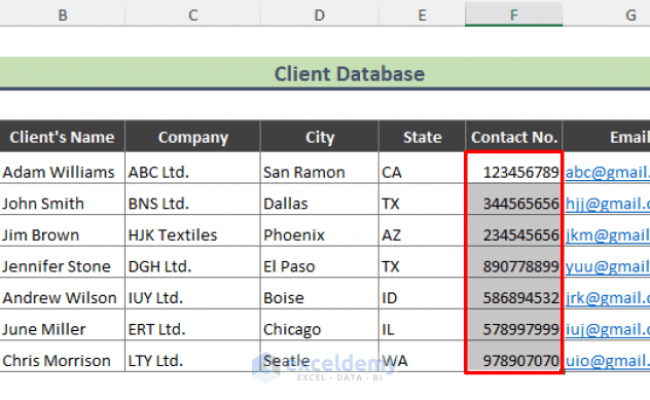
Task: Select the cell Phoenix
Action: click(x=319, y=231)
